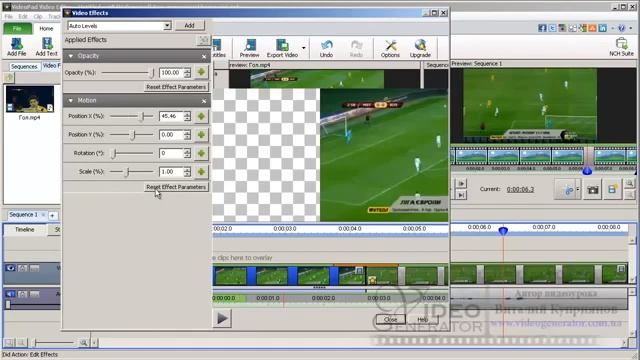Image resolution: width=640 pixels, height=360 pixels.
Task: Click the Twitter share icon
Action: [x=552, y=28]
